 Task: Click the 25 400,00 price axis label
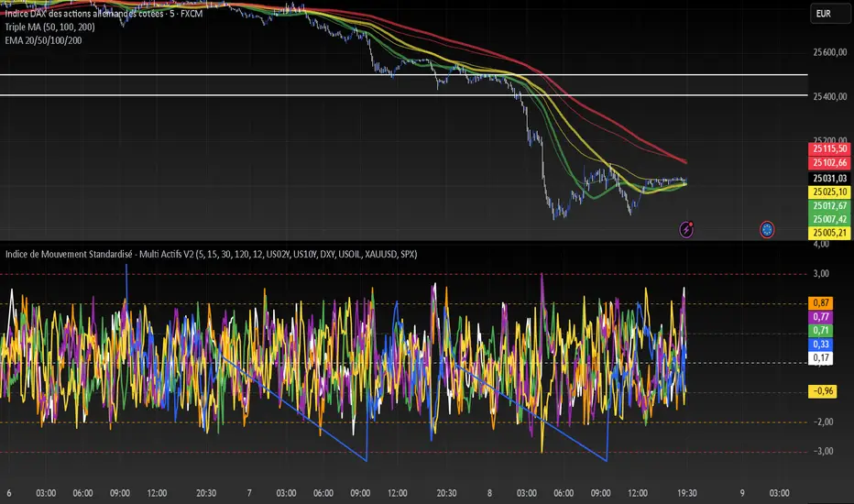[x=829, y=96]
